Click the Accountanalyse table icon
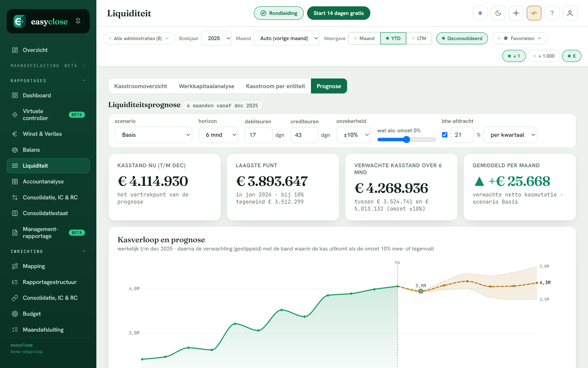This screenshot has height=368, width=588. pyautogui.click(x=15, y=182)
